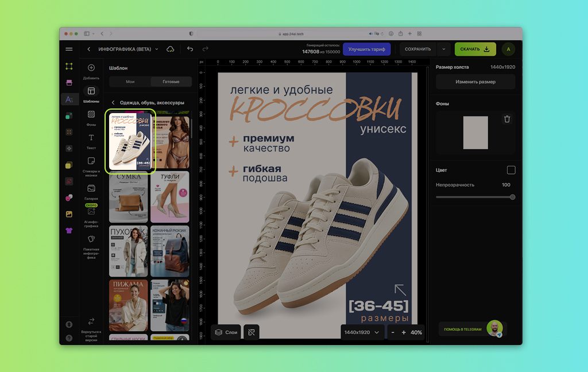Switch back via Вернуться к старой версии

(x=91, y=329)
